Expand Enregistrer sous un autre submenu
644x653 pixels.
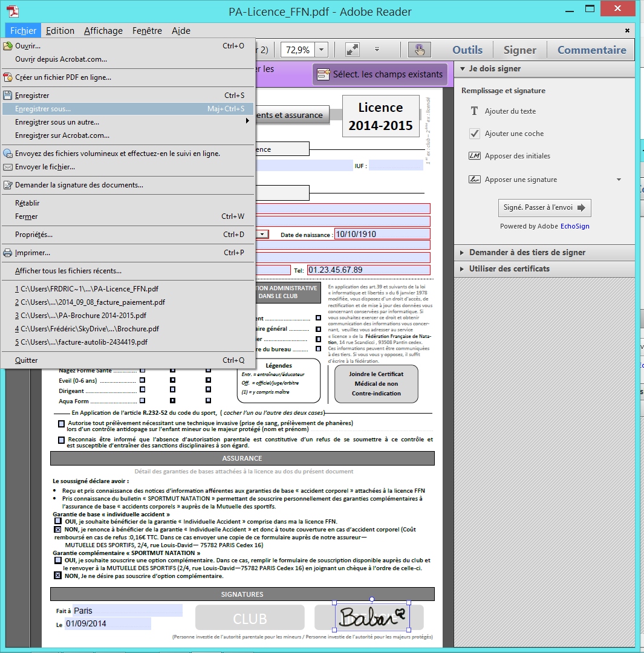pyautogui.click(x=247, y=121)
